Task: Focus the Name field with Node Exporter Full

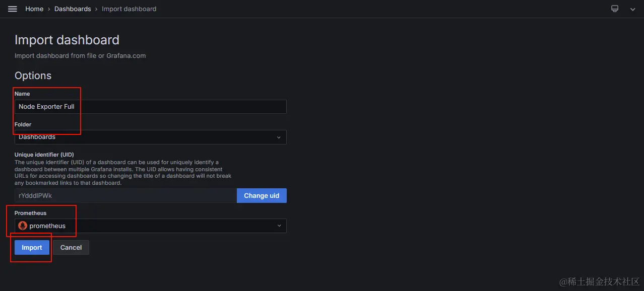Action: [151, 107]
